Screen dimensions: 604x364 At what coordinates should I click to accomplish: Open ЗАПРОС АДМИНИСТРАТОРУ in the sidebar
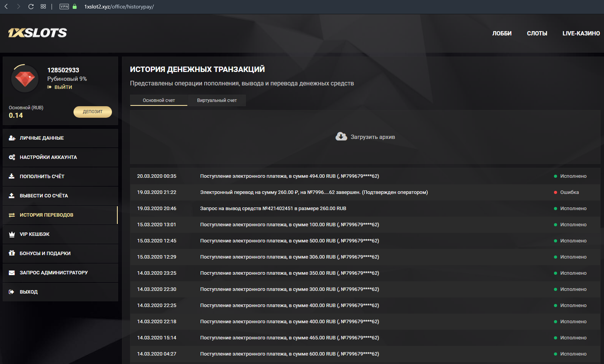coord(60,273)
